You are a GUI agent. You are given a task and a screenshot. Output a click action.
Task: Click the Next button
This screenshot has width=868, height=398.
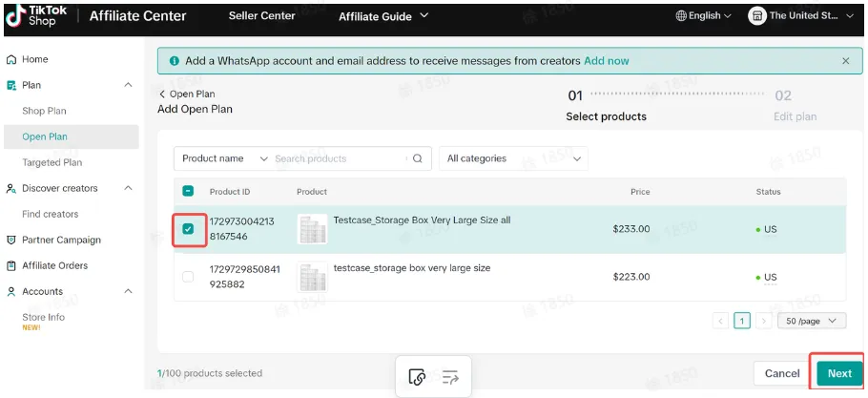click(839, 373)
